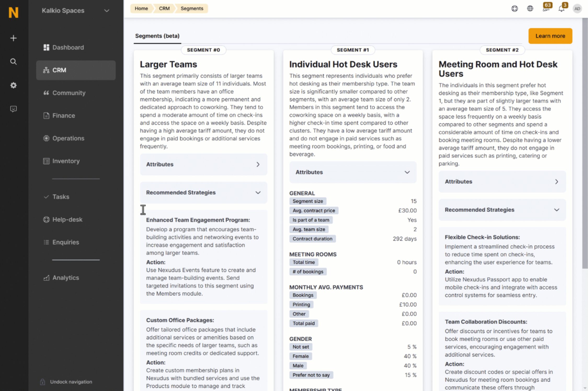Click Custom Office Packages heading
588x391 pixels.
[180, 320]
